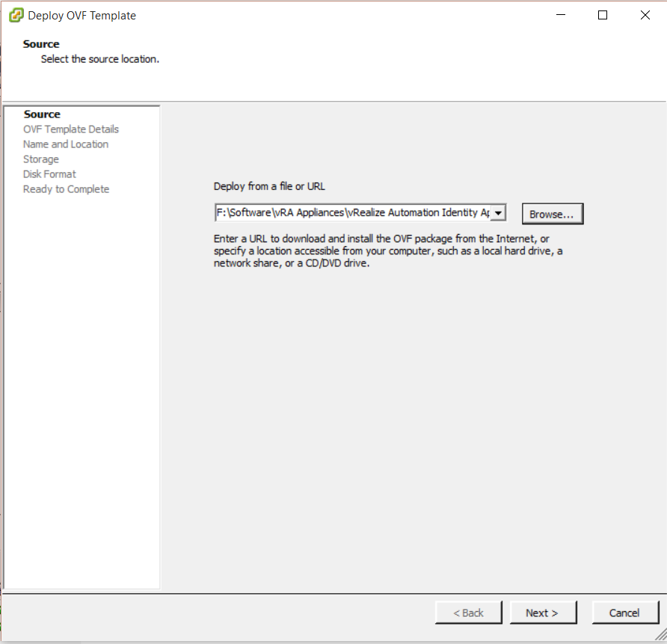Screen dimensions: 667x644
Task: Select the Disk Format step
Action: tap(49, 174)
